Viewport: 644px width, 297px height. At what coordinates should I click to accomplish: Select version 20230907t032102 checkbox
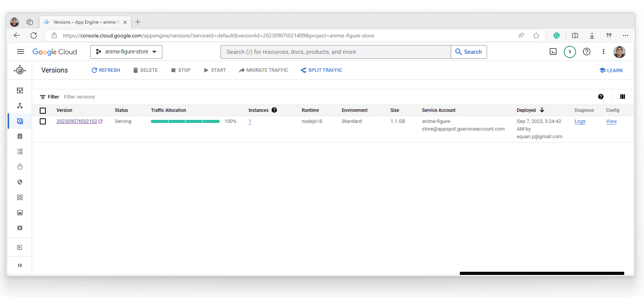click(43, 121)
